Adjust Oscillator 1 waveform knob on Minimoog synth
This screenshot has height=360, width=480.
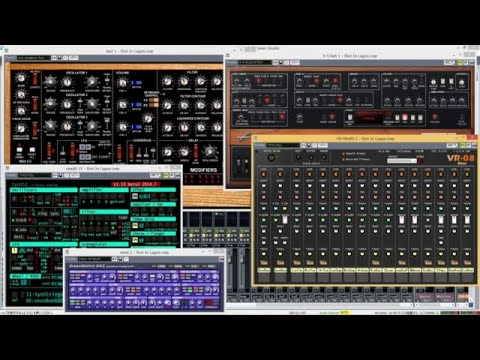(x=91, y=81)
